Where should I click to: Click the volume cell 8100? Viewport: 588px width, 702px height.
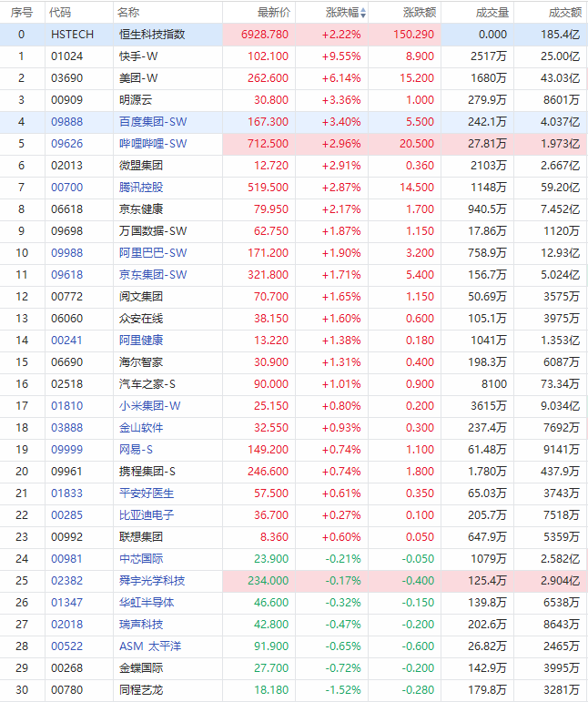click(x=494, y=384)
